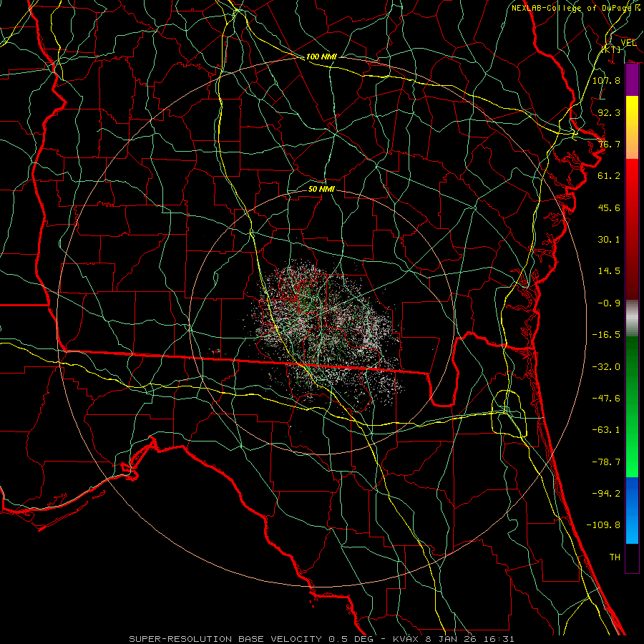
Task: Click the 14.5 legend value
Action: tap(609, 271)
